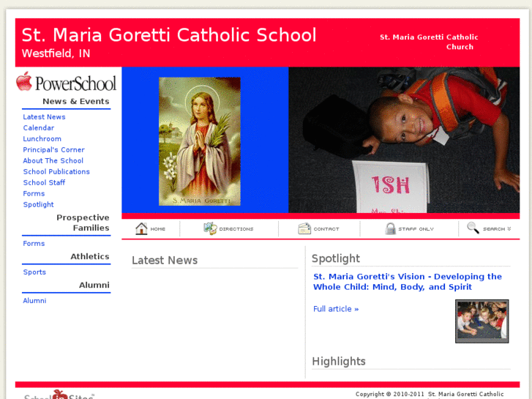The height and width of the screenshot is (399, 532).
Task: Click the Contact envelope icon
Action: click(304, 228)
